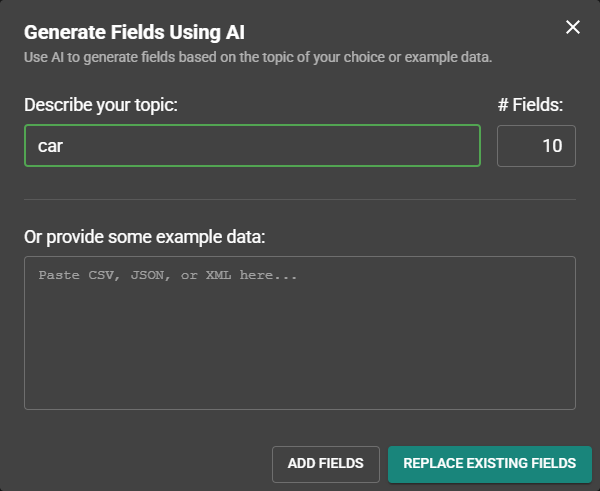Click the value 10 in fields count
The height and width of the screenshot is (491, 600).
[x=552, y=146]
